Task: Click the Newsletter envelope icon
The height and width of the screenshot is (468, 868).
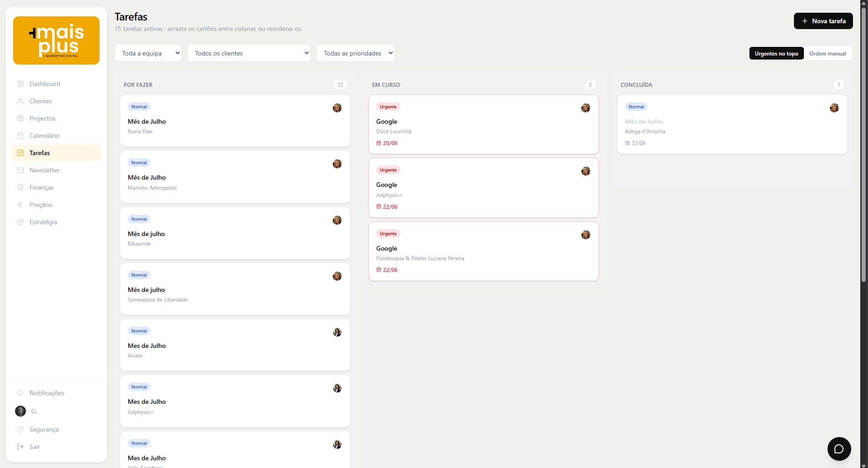Action: (20, 170)
